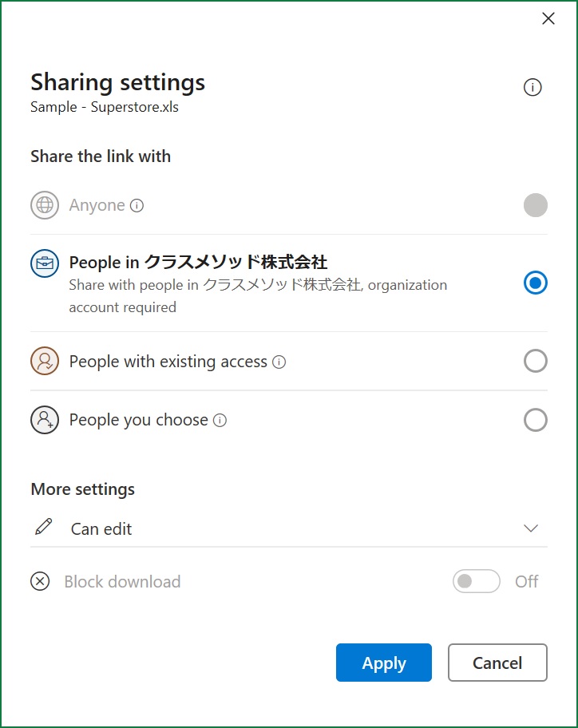Viewport: 578px width, 728px height.
Task: Click the pencil icon beside Can edit
Action: [44, 527]
